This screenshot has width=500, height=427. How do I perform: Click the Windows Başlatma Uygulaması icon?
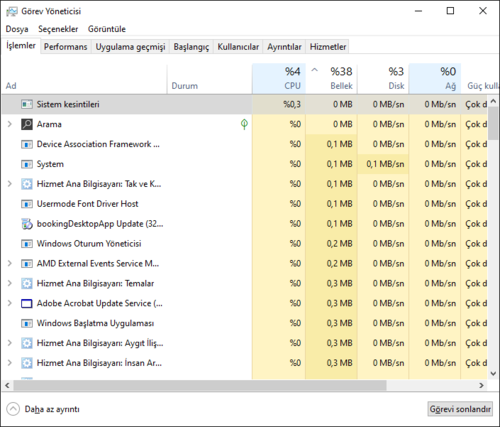tap(27, 323)
